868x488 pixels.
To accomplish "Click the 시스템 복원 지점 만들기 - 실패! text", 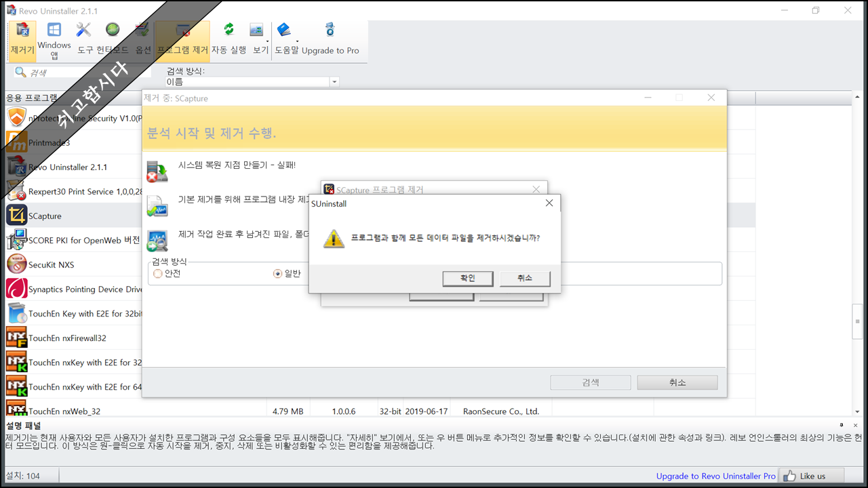I will tap(237, 165).
